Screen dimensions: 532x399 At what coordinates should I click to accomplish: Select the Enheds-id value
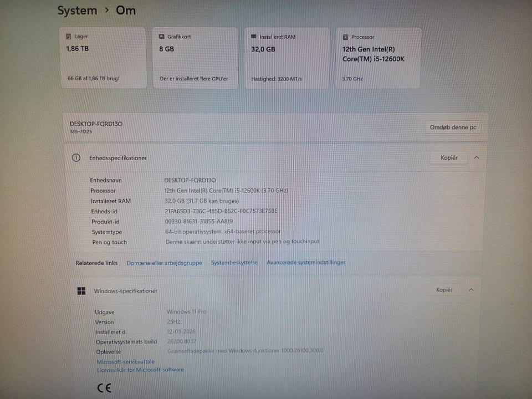221,211
